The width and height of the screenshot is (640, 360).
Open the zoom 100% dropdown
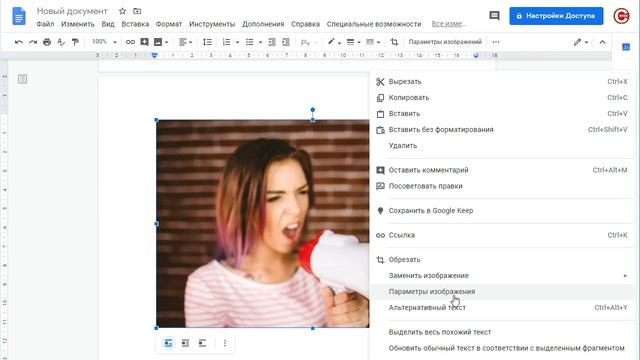tap(104, 42)
